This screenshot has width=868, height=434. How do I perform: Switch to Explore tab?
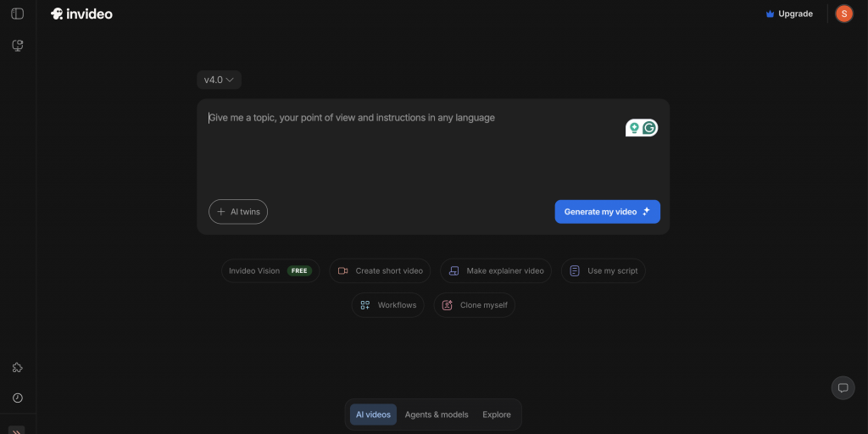click(x=497, y=415)
